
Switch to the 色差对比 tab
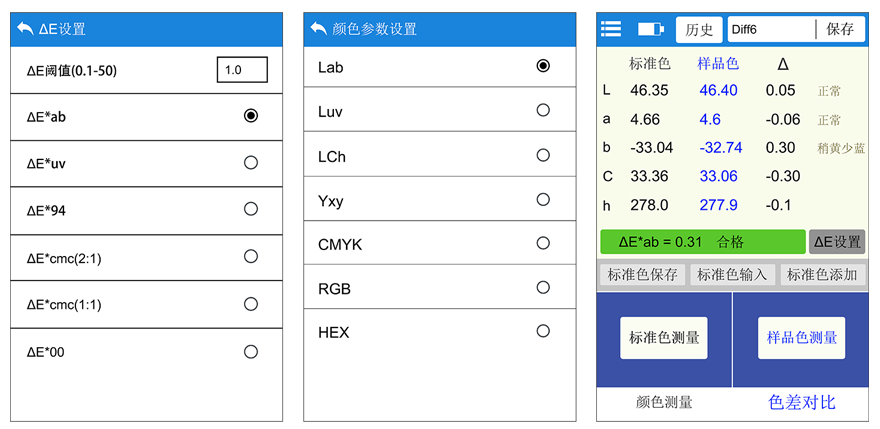point(801,402)
